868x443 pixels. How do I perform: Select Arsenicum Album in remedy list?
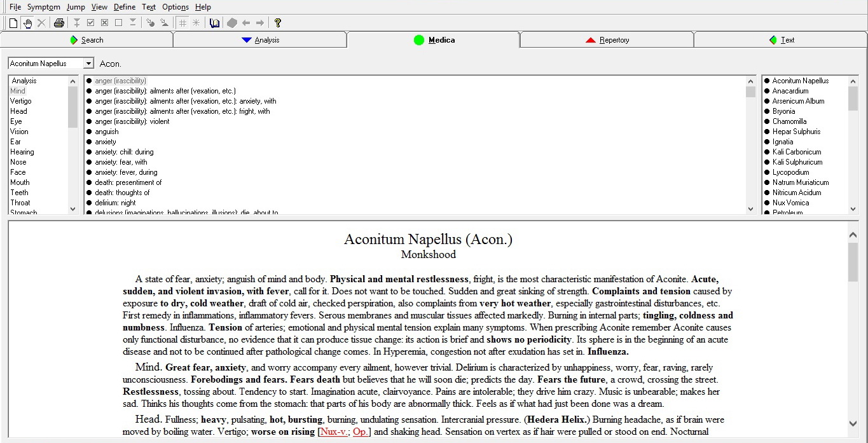798,101
